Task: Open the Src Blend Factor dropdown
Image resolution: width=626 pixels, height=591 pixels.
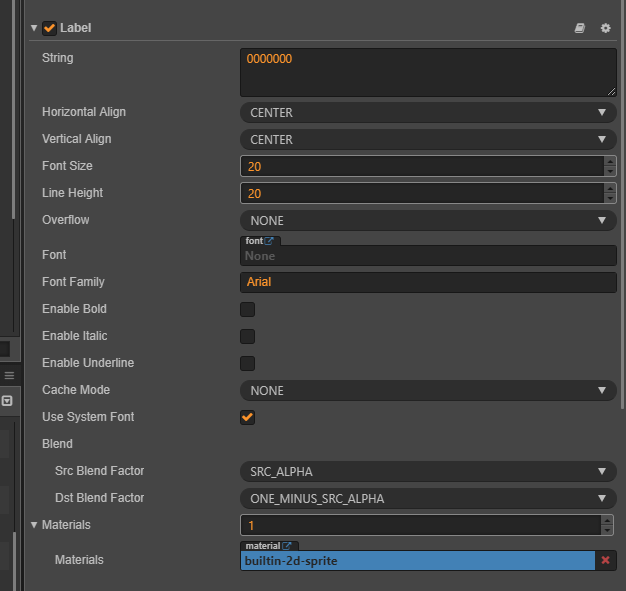Action: pos(428,471)
